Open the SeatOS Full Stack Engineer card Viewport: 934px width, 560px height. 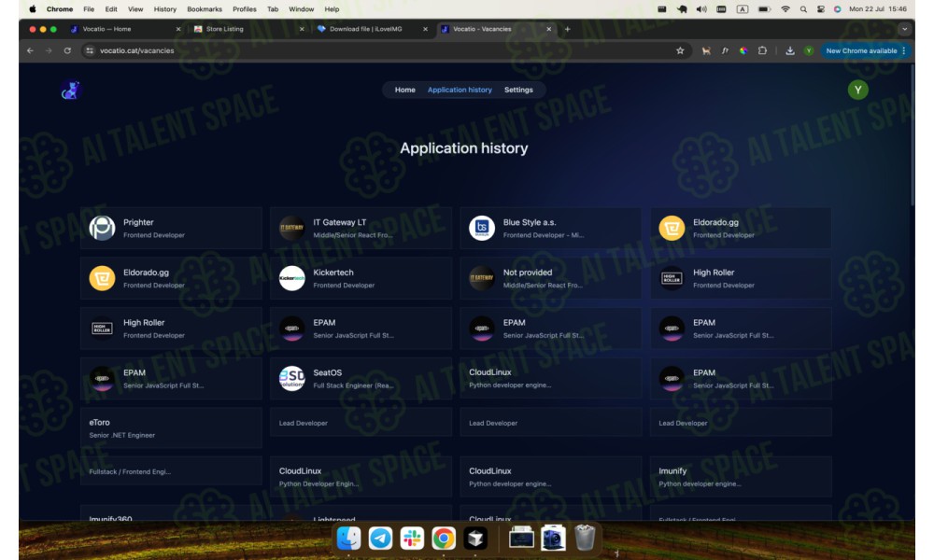361,379
